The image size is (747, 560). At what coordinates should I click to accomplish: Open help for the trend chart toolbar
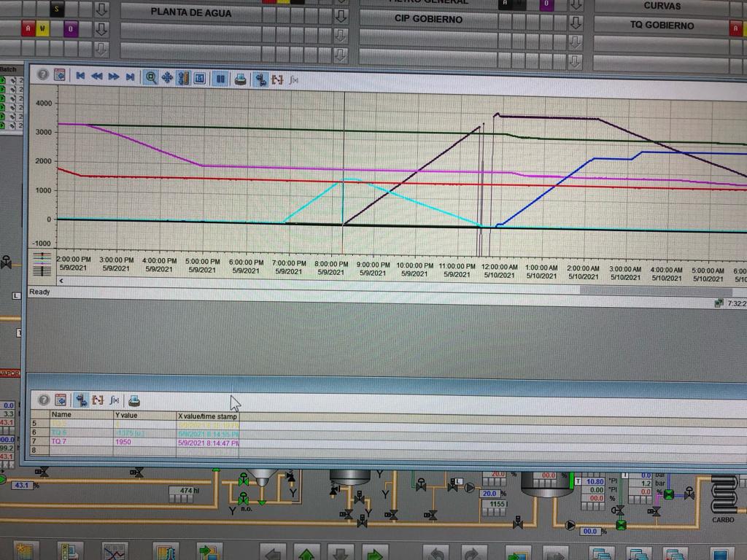point(43,75)
